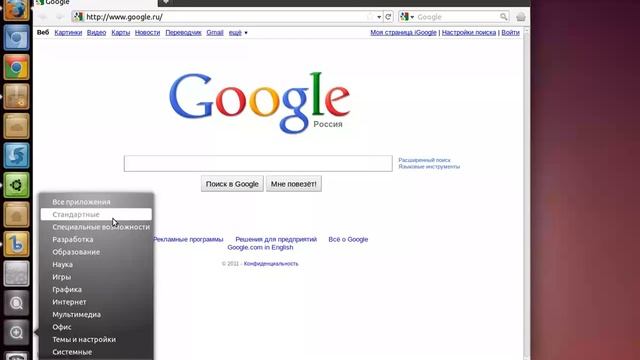
Task: Open the "Переводчик" translator link
Action: pos(183,33)
